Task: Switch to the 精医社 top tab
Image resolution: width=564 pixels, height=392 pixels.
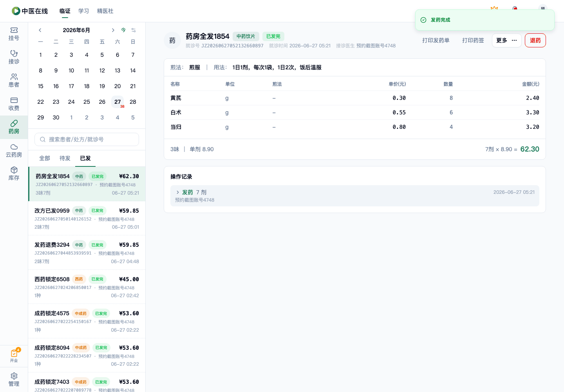Action: (105, 11)
